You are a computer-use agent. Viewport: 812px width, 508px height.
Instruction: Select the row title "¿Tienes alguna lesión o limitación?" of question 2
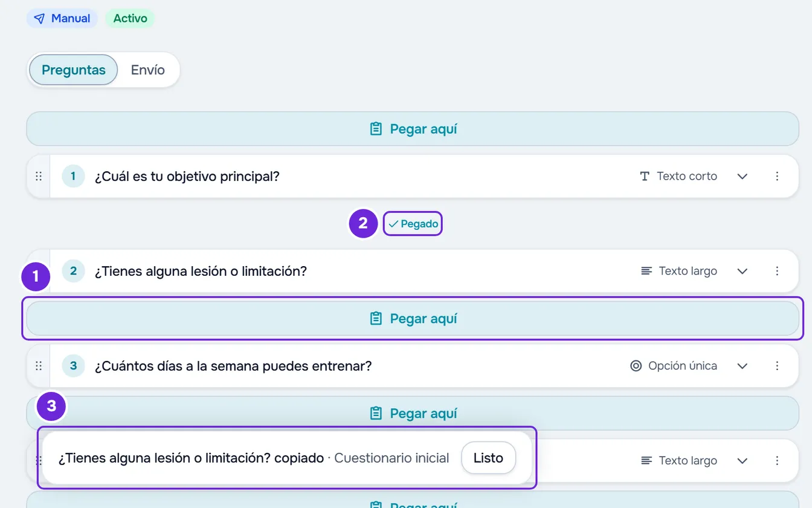coord(201,271)
